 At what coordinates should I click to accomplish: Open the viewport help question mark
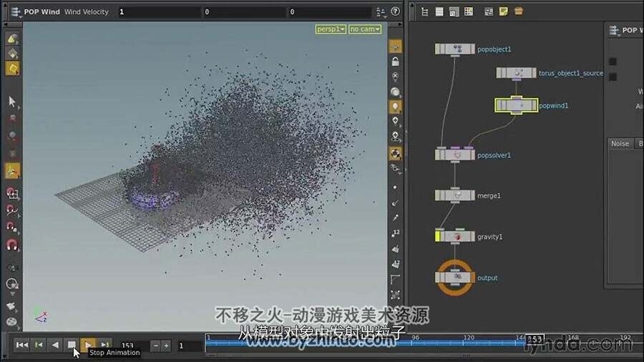[x=395, y=11]
